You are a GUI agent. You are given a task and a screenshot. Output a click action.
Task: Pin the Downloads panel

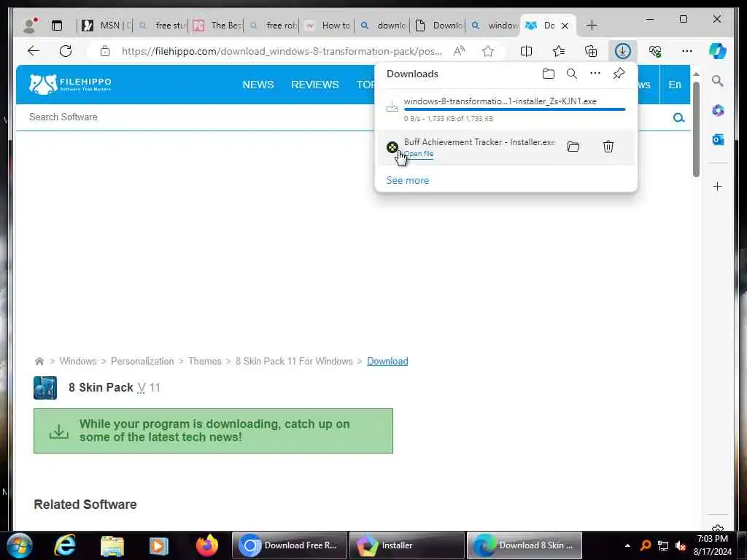point(619,74)
